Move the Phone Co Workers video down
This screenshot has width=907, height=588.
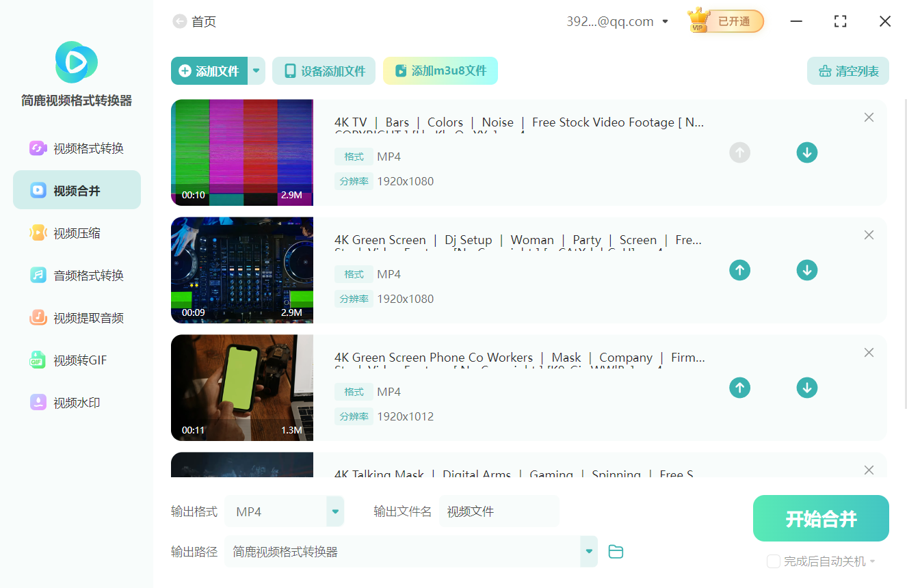point(807,388)
